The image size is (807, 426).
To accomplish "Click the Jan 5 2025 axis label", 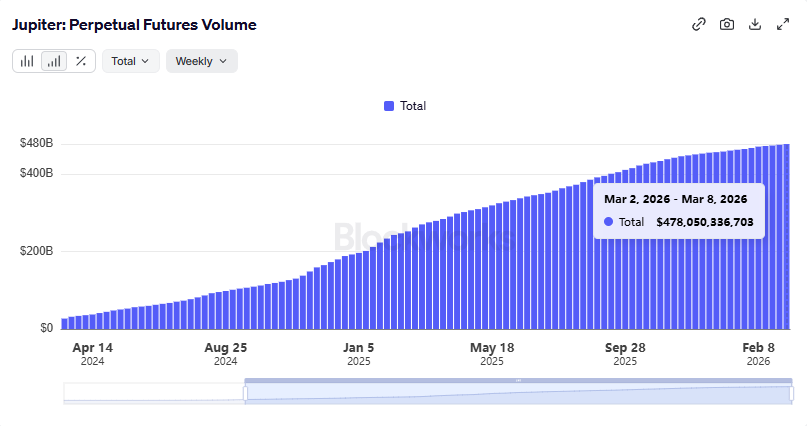I will pos(359,354).
